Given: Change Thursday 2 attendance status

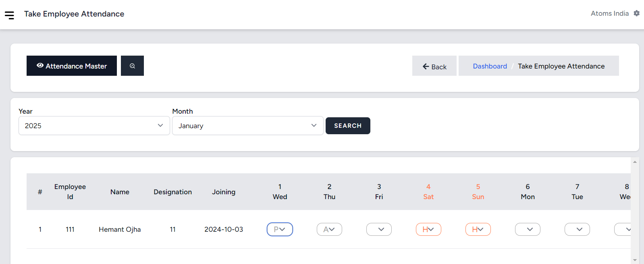Looking at the screenshot, I should (329, 229).
